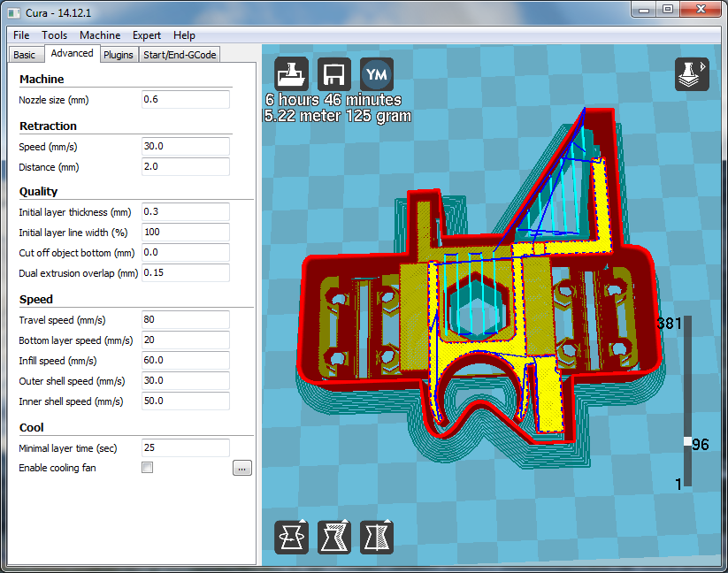Open the File menu
The image size is (728, 573).
tap(21, 35)
